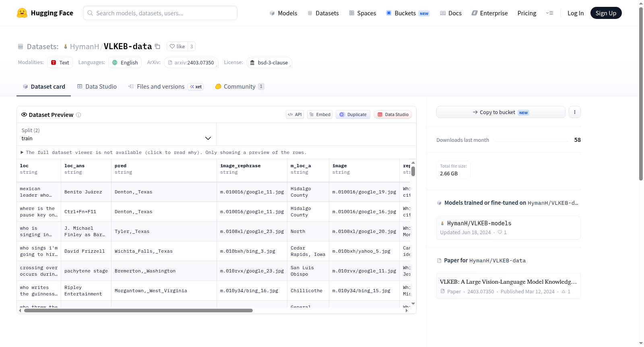Select the cell pachytene stage
This screenshot has width=644, height=347.
tap(86, 271)
